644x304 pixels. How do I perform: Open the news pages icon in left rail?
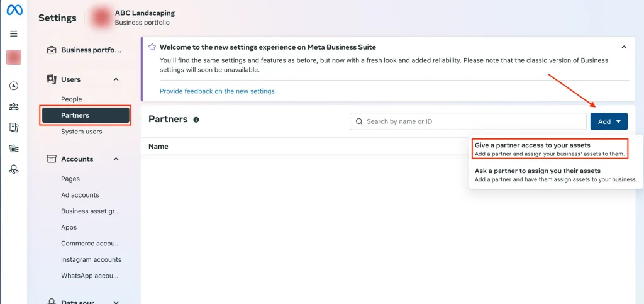click(x=14, y=128)
